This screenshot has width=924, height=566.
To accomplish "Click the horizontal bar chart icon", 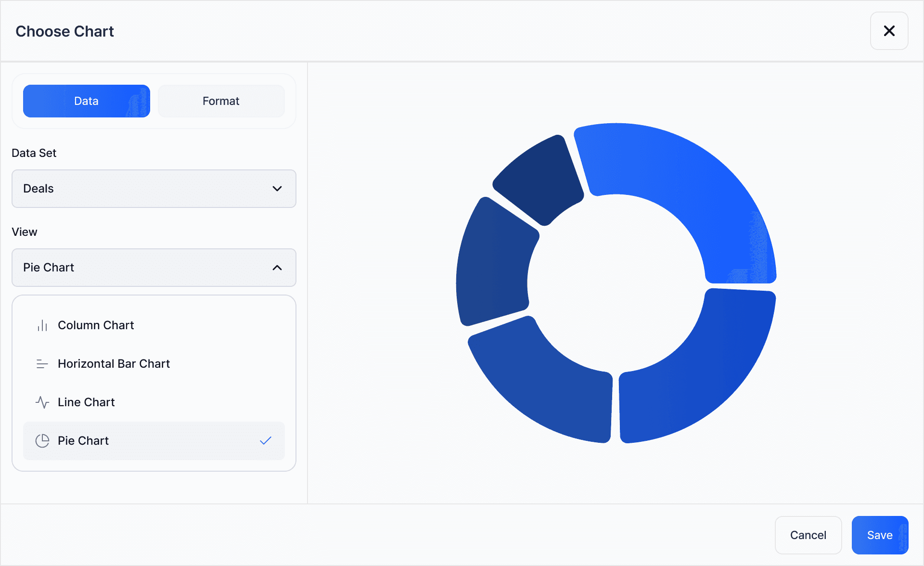I will 42,364.
